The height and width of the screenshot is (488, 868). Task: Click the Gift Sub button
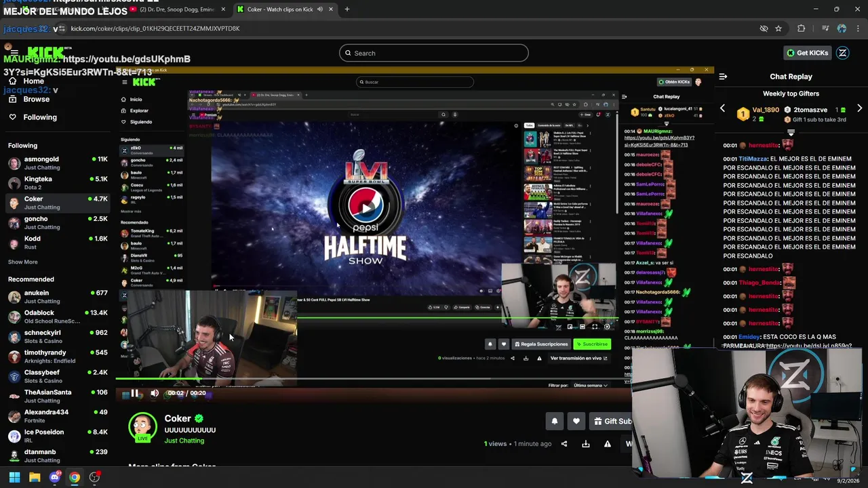tap(611, 422)
